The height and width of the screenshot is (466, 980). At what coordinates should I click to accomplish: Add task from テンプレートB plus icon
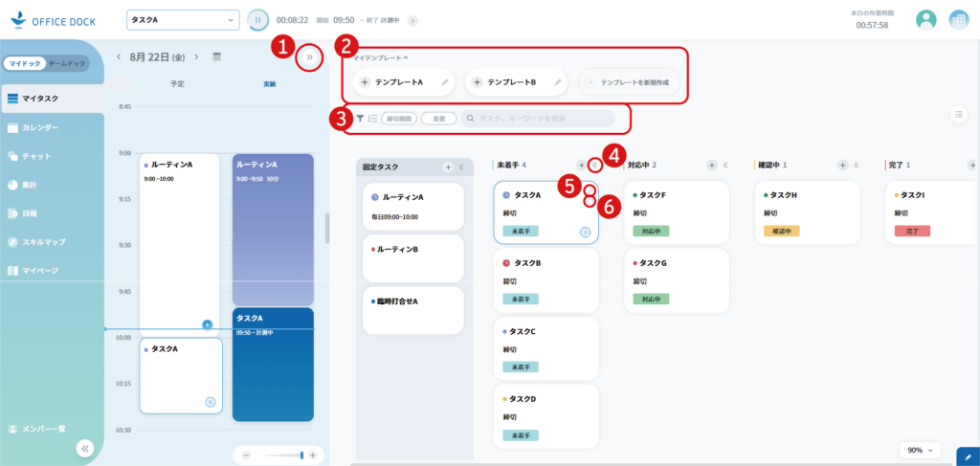(x=477, y=83)
